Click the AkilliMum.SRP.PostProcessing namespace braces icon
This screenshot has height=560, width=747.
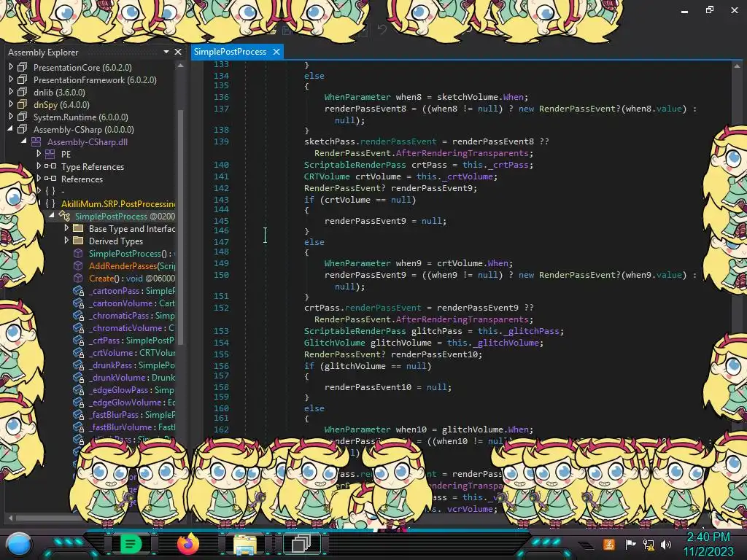click(x=50, y=204)
